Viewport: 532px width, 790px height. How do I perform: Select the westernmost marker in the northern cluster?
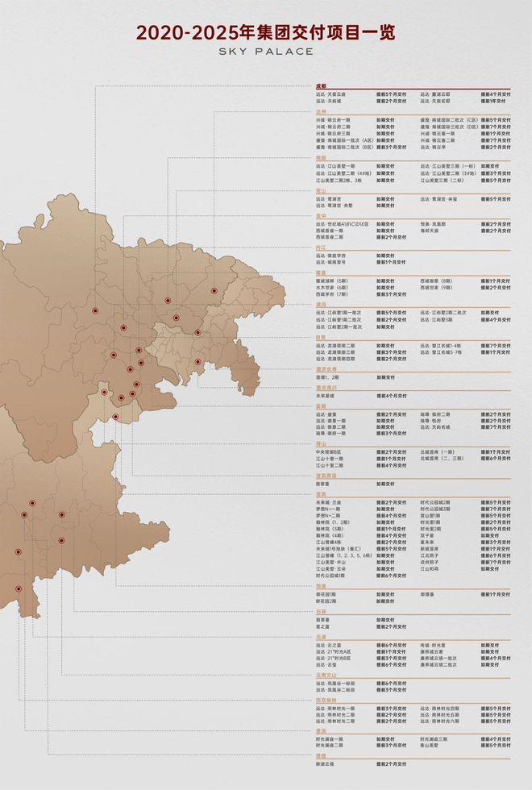[94, 310]
